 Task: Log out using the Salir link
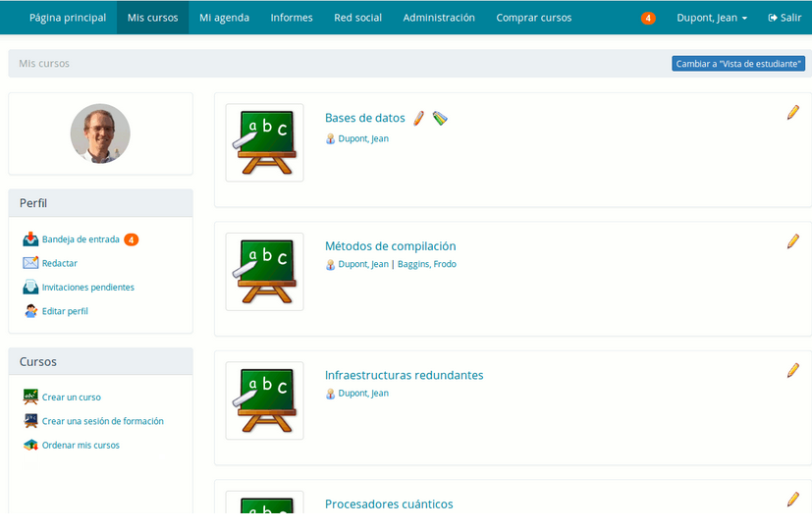tap(785, 18)
